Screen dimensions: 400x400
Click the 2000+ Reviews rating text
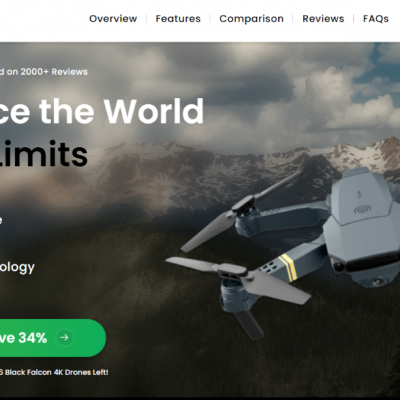click(x=43, y=72)
